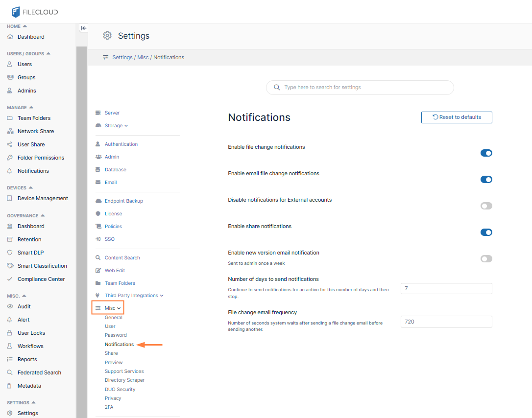Enable Disable notifications for External accounts
The width and height of the screenshot is (532, 418).
pyautogui.click(x=486, y=206)
